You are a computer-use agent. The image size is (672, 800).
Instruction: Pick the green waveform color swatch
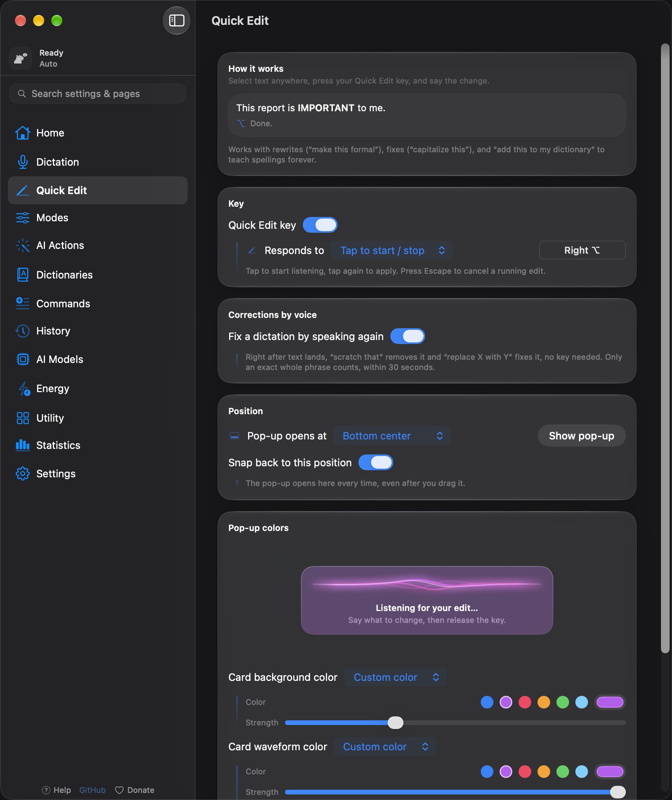pyautogui.click(x=562, y=772)
